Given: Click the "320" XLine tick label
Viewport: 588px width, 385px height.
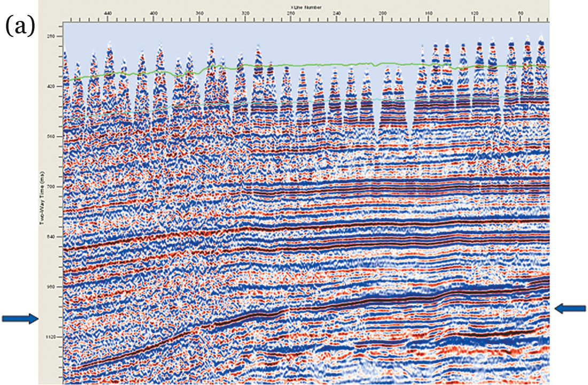Looking at the screenshot, I should (245, 13).
